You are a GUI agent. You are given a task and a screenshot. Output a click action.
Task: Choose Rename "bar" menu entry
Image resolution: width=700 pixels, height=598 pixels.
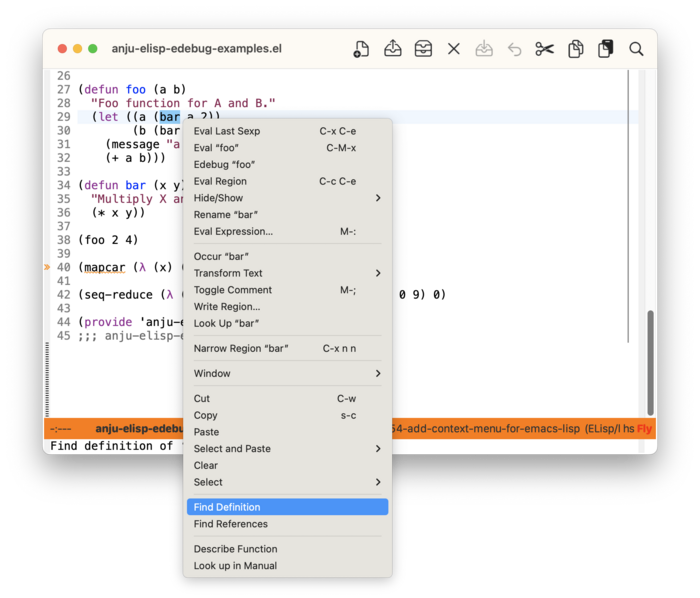tap(287, 215)
